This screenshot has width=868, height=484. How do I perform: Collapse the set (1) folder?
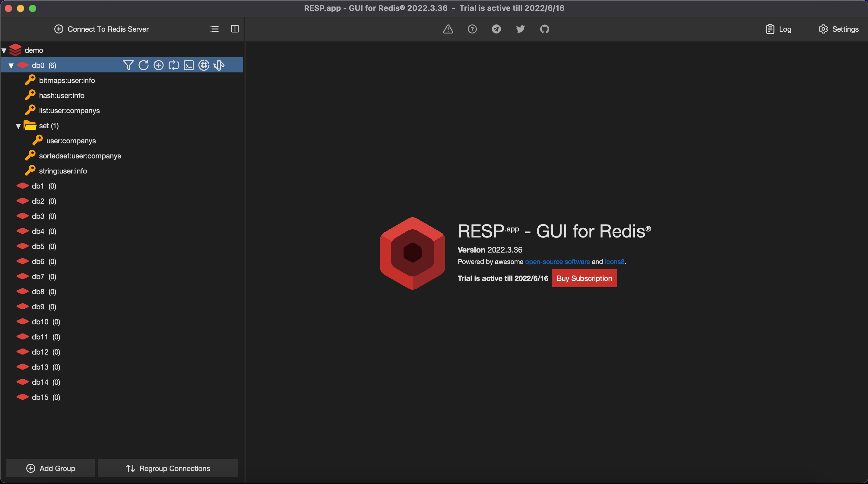click(18, 126)
